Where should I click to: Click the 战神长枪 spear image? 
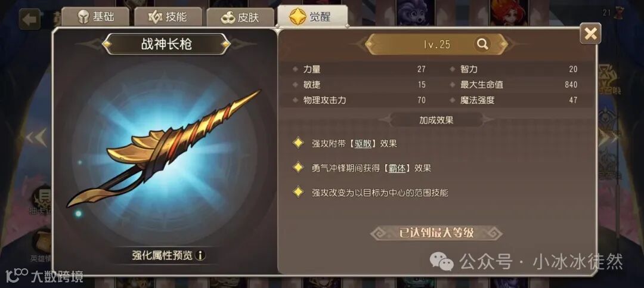tap(163, 148)
